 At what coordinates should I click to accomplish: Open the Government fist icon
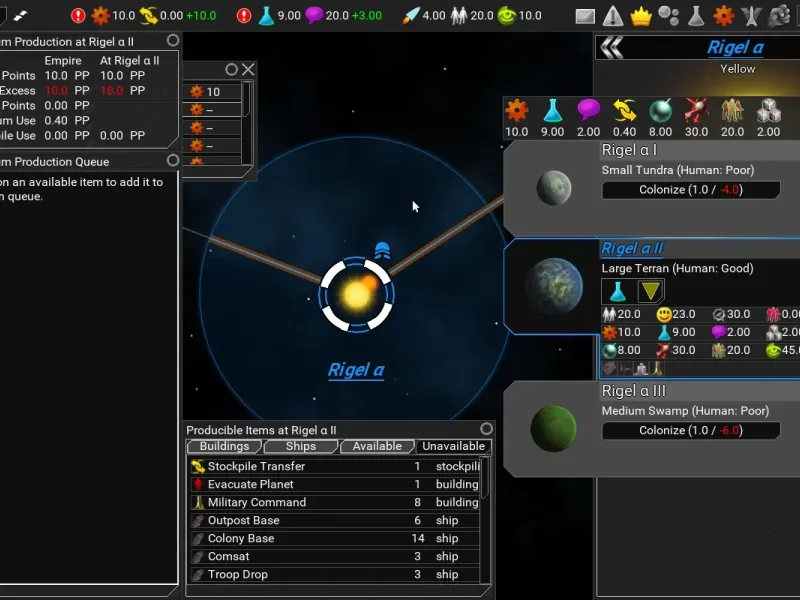point(779,16)
